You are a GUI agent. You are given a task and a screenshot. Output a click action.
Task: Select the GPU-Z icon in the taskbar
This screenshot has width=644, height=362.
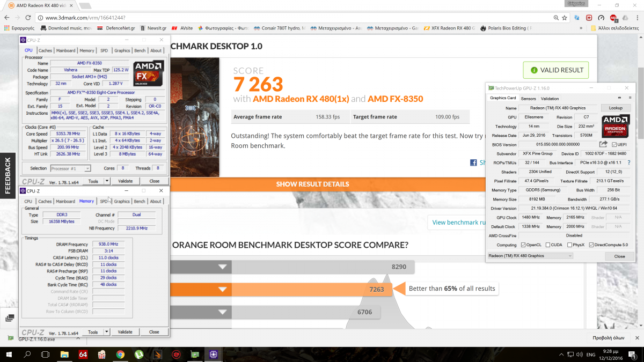point(195,354)
